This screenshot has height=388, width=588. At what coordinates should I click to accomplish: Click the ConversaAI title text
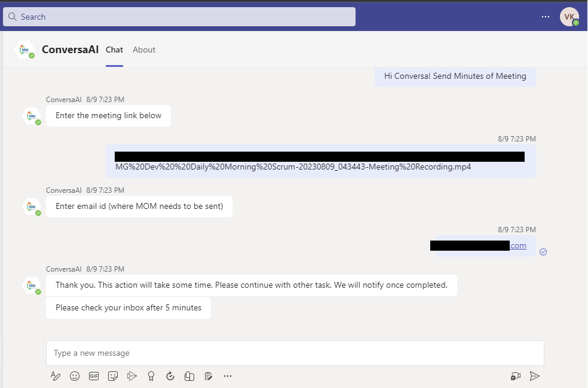(70, 50)
